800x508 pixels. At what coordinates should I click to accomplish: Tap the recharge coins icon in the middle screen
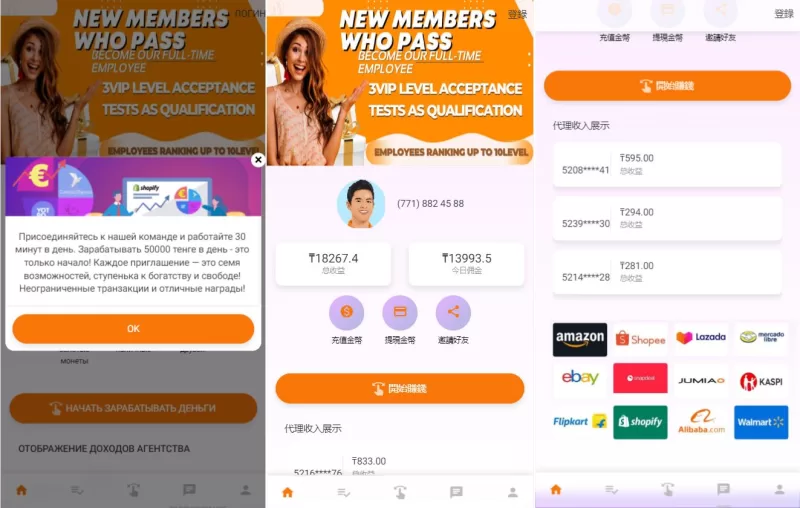tap(346, 312)
